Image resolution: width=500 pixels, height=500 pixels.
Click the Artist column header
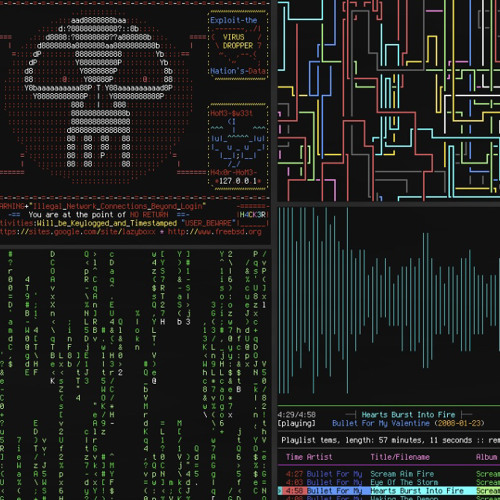coord(319,457)
